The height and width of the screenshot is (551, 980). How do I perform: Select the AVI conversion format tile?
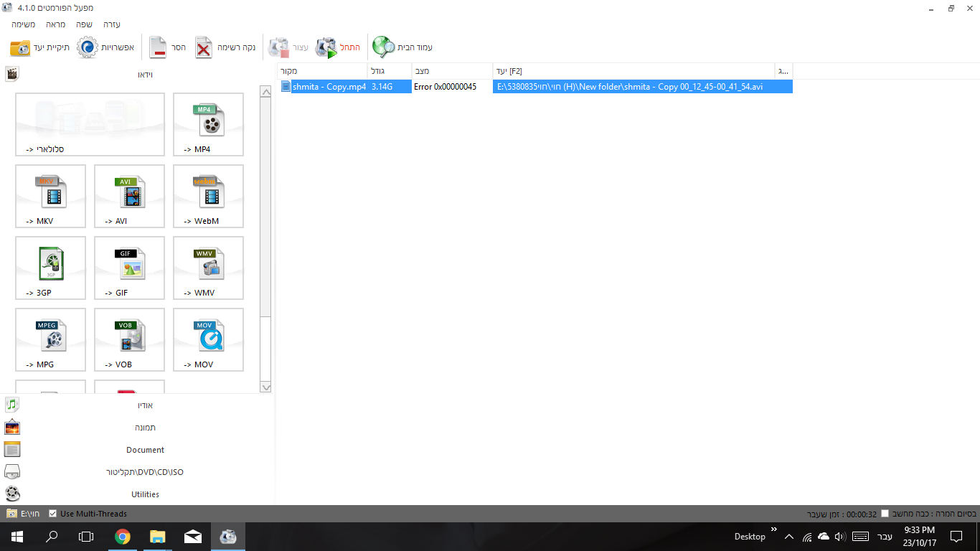pyautogui.click(x=129, y=196)
